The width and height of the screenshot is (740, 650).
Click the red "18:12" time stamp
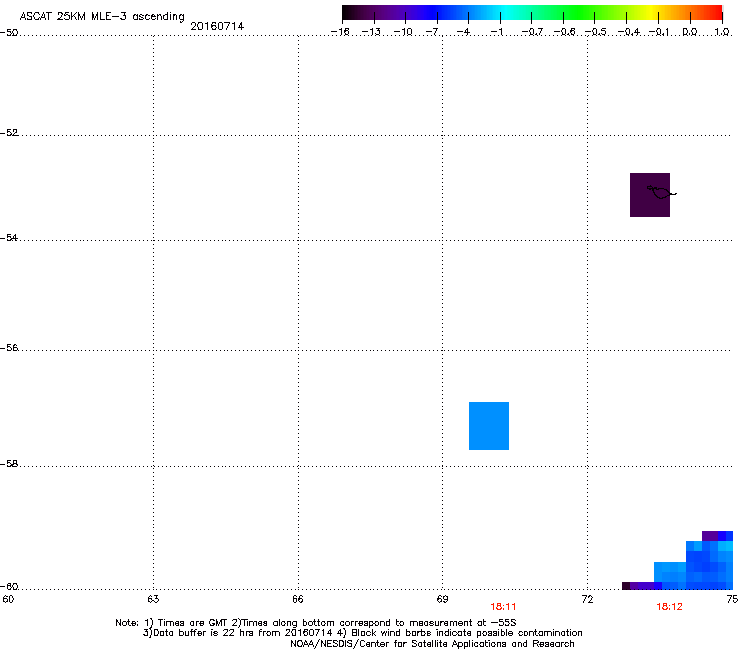[669, 607]
